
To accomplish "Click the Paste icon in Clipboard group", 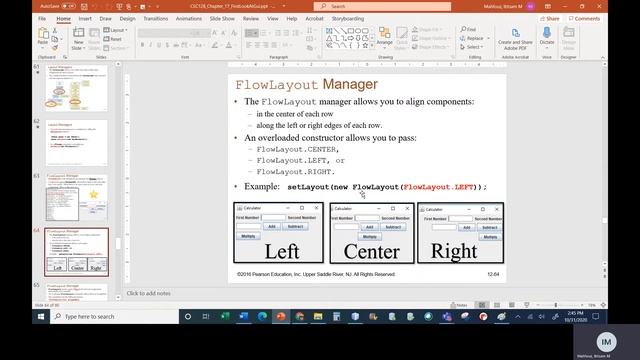I will tap(42, 34).
